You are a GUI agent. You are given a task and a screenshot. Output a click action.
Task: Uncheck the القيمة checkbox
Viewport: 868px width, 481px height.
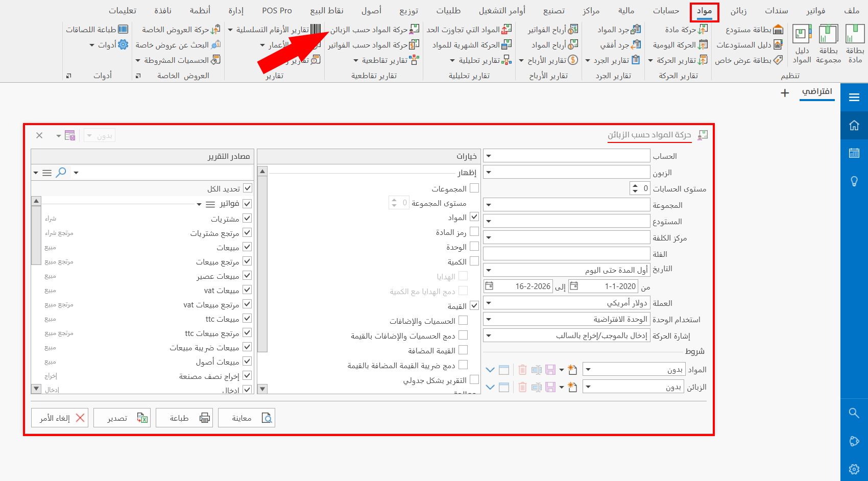click(475, 305)
